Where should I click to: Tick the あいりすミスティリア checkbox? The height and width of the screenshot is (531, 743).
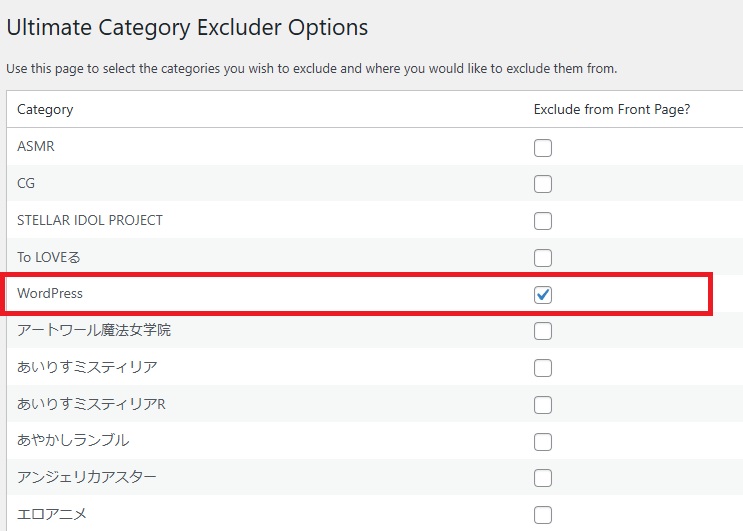[x=543, y=368]
